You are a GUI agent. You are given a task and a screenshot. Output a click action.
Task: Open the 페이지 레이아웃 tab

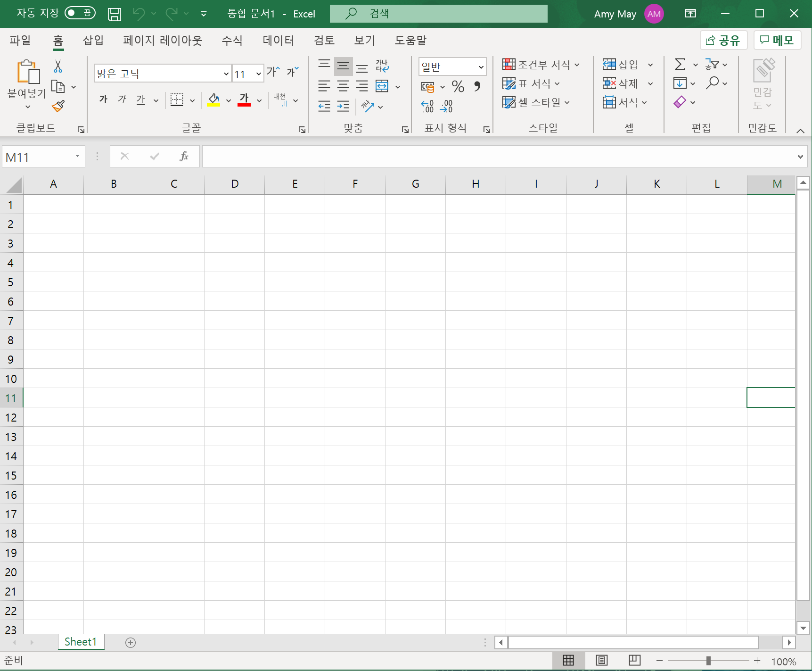point(163,41)
